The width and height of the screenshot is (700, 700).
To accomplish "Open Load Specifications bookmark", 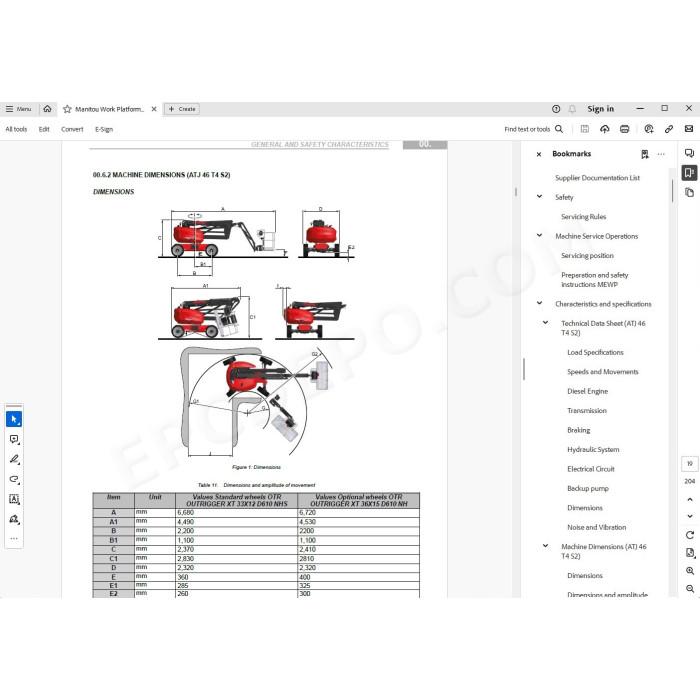I will tap(595, 352).
